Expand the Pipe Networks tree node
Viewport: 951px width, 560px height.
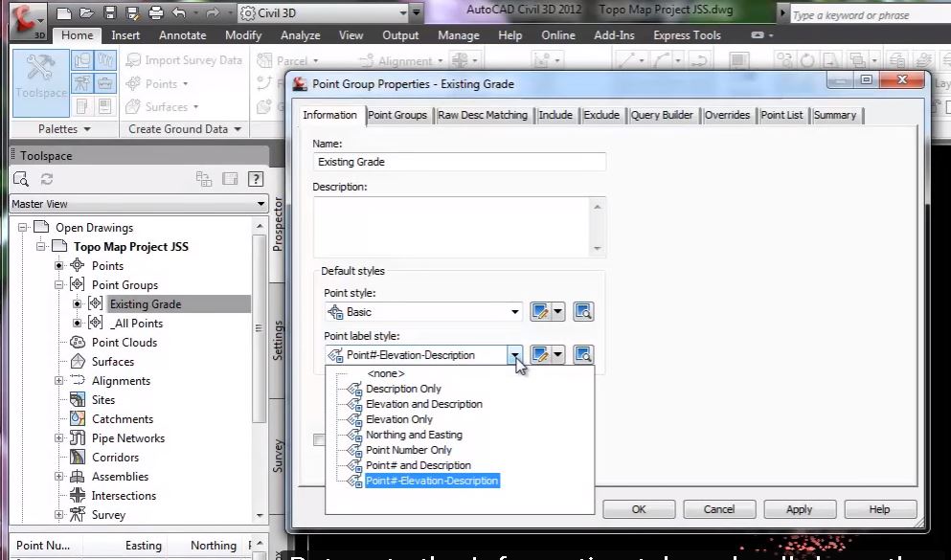click(58, 438)
